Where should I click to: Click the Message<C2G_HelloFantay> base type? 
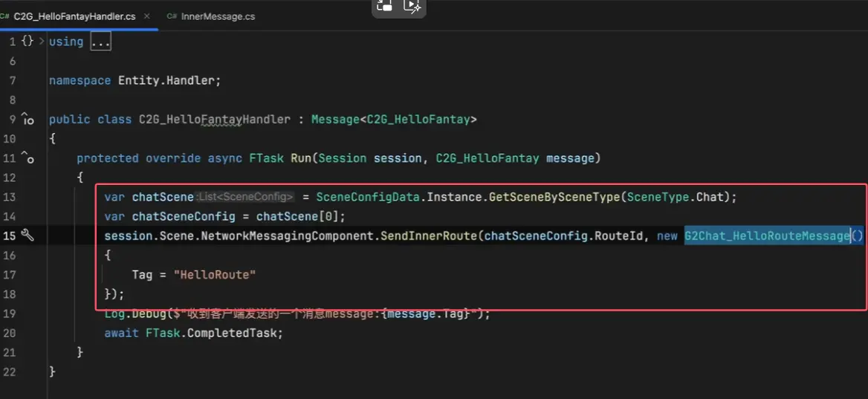394,119
